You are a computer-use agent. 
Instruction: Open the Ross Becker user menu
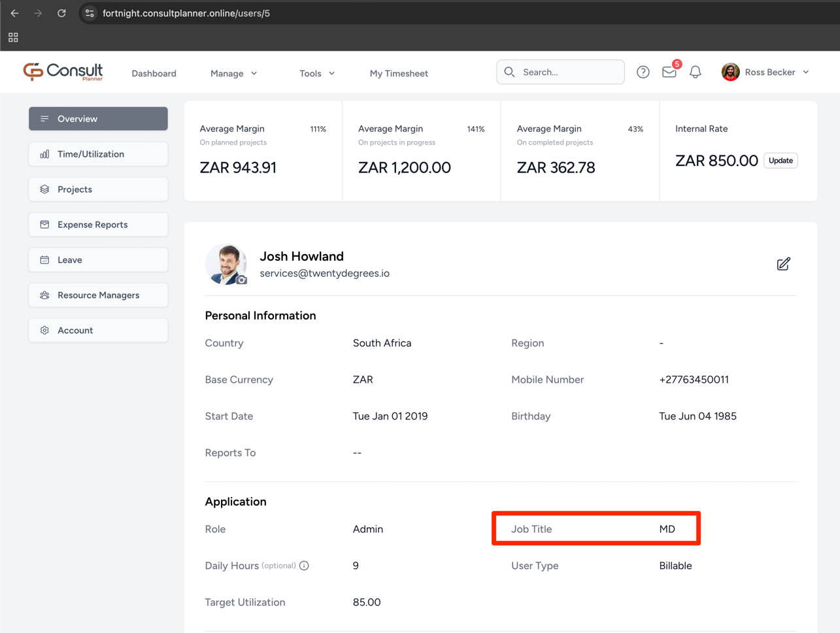coord(765,73)
